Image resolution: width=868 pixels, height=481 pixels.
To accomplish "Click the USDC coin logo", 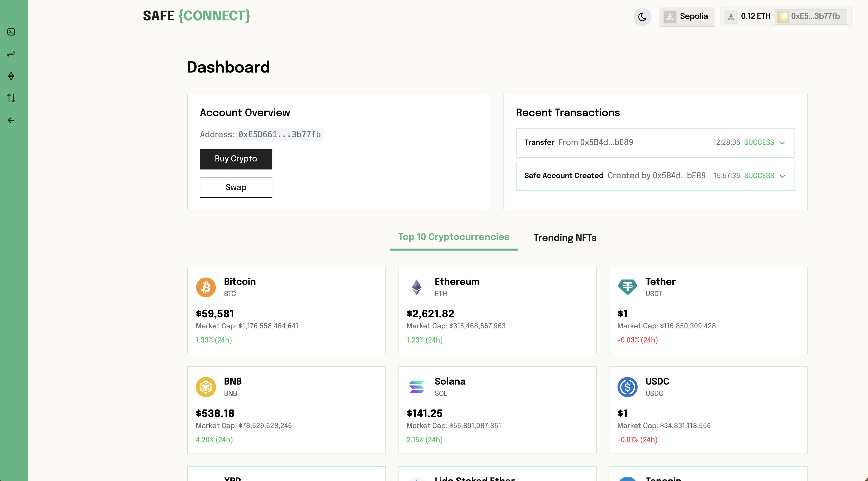I will (x=627, y=387).
